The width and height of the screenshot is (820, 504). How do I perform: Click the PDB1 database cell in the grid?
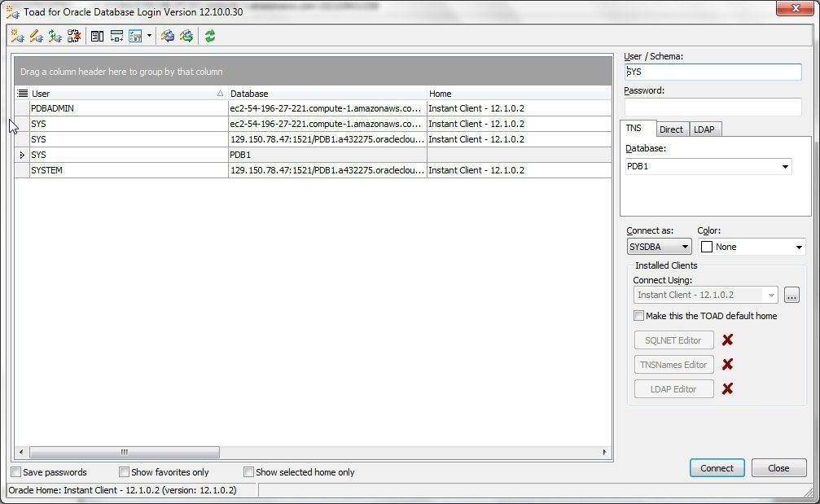[327, 156]
